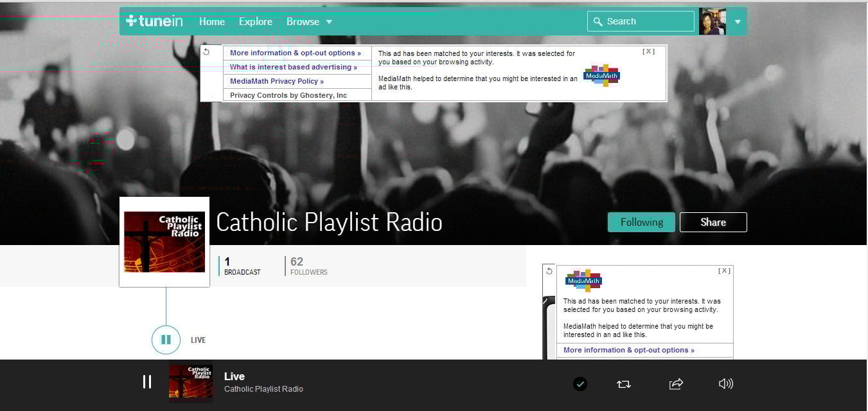Click the share icon in player bar
Image resolution: width=868 pixels, height=411 pixels.
point(676,384)
